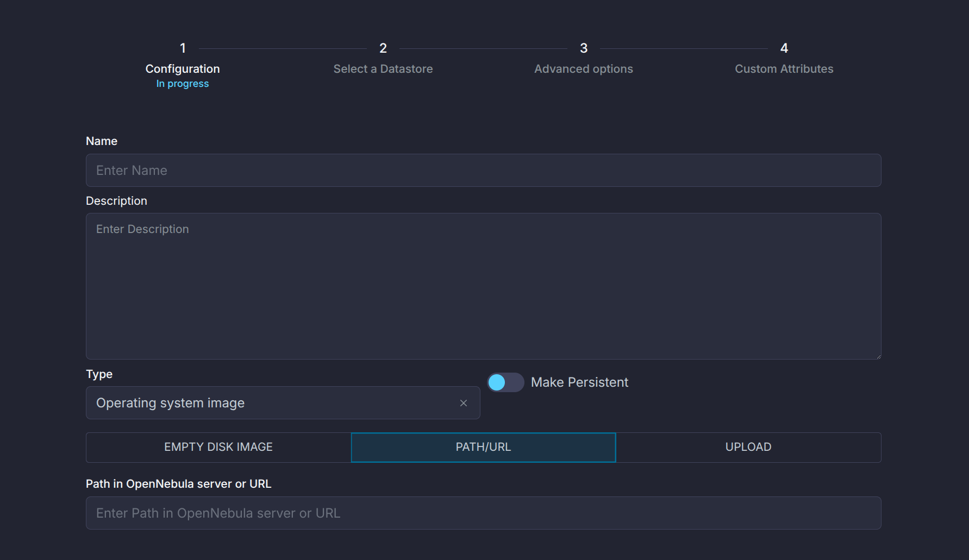Click the "Type" field label

(99, 374)
